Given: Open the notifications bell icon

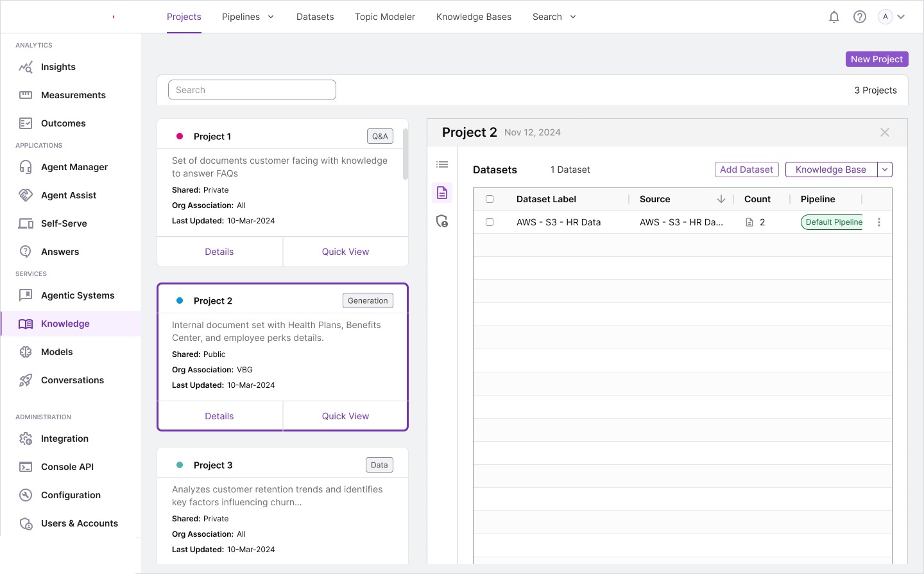Looking at the screenshot, I should coord(834,17).
